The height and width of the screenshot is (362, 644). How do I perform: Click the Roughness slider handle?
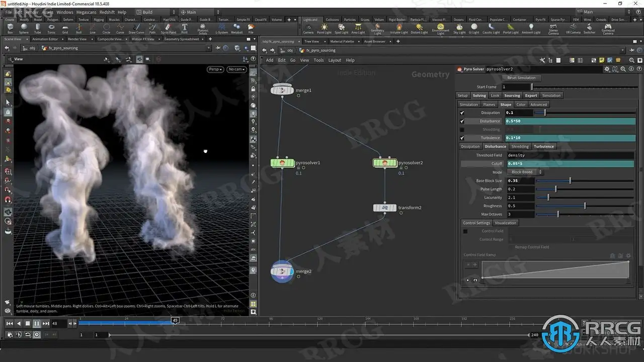tap(585, 206)
